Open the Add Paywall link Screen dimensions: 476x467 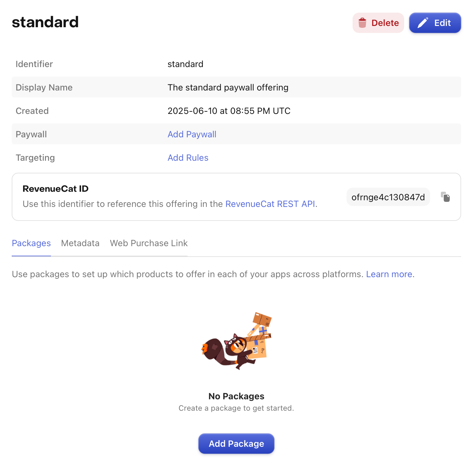[x=191, y=134]
